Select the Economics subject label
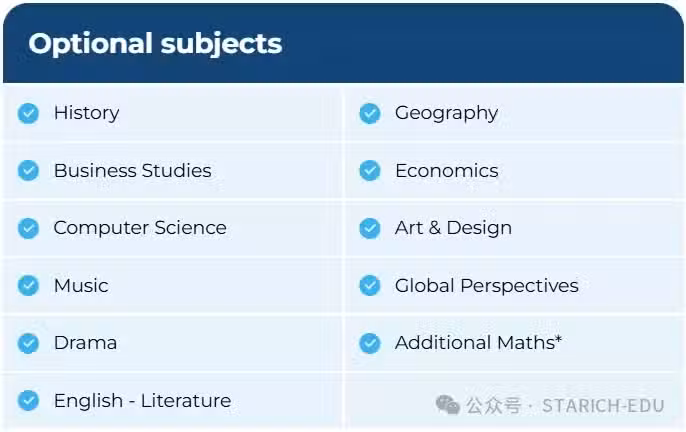This screenshot has width=686, height=432. pos(447,171)
